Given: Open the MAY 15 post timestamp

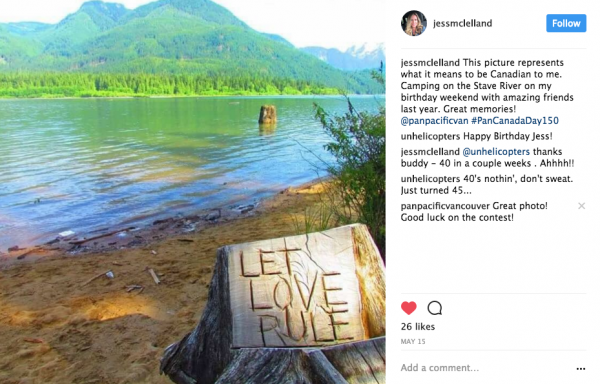Looking at the screenshot, I should 413,342.
